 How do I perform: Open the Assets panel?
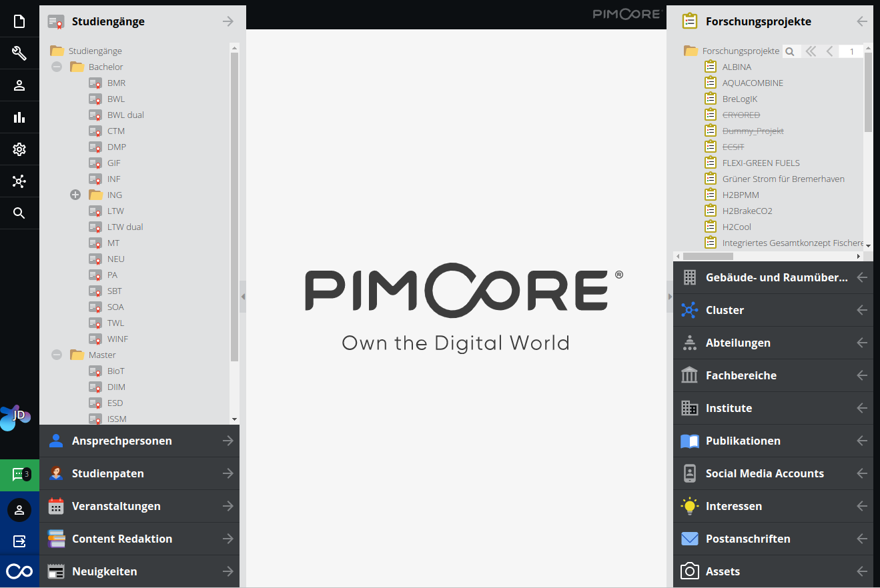click(773, 571)
